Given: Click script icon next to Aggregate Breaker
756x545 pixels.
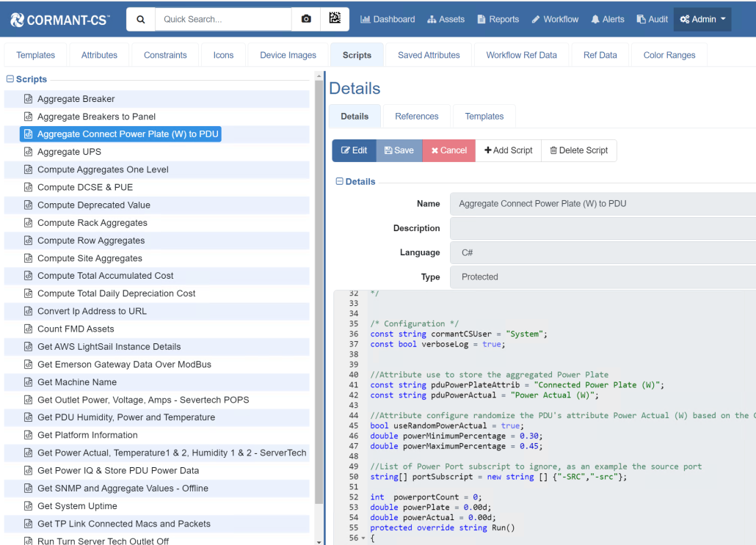Looking at the screenshot, I should 29,99.
